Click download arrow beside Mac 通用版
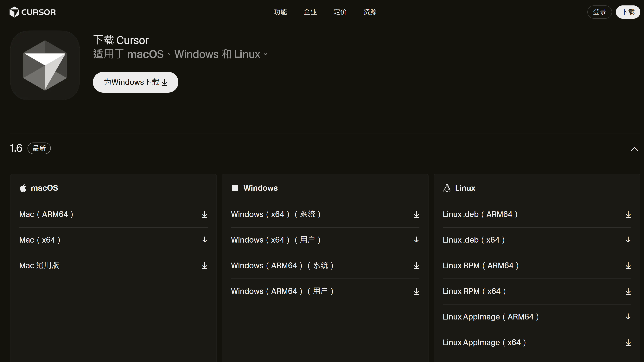Viewport: 644px width, 362px height. click(205, 266)
